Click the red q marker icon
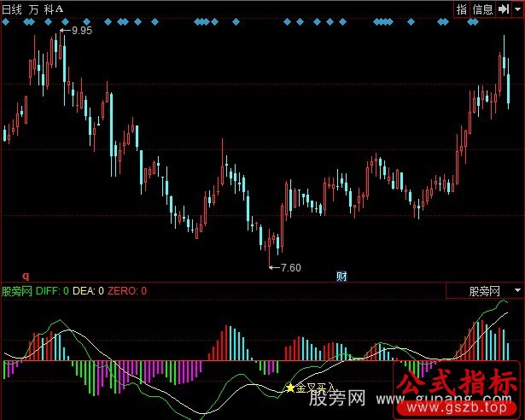The height and width of the screenshot is (420, 525). [26, 276]
